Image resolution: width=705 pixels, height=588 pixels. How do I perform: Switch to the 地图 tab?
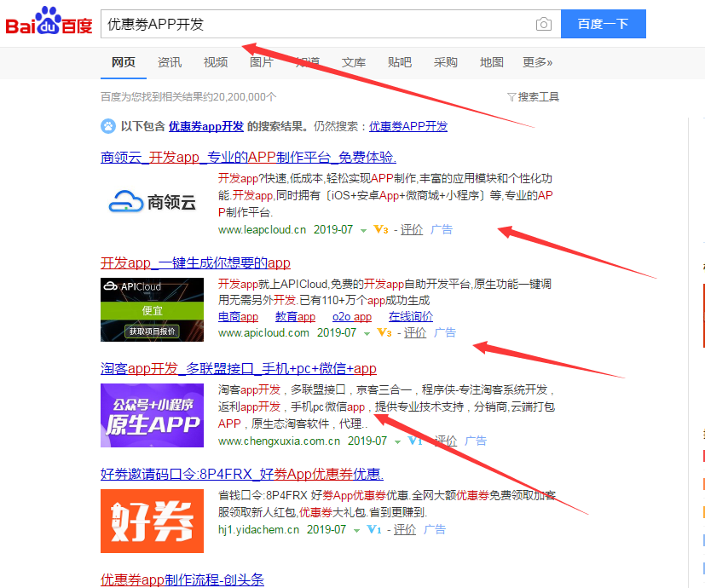491,62
